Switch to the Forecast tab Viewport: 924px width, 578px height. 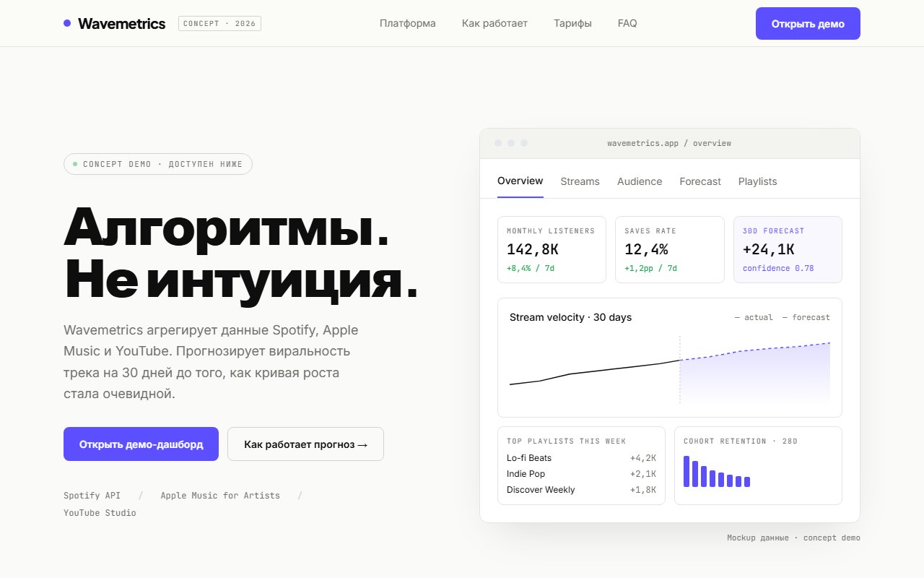coord(700,181)
